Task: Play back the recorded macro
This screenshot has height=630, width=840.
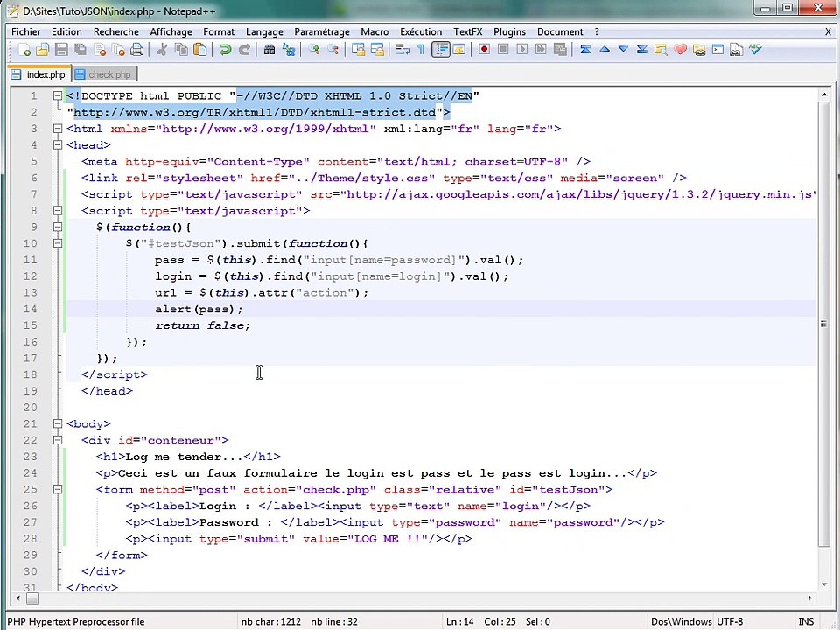Action: click(521, 50)
